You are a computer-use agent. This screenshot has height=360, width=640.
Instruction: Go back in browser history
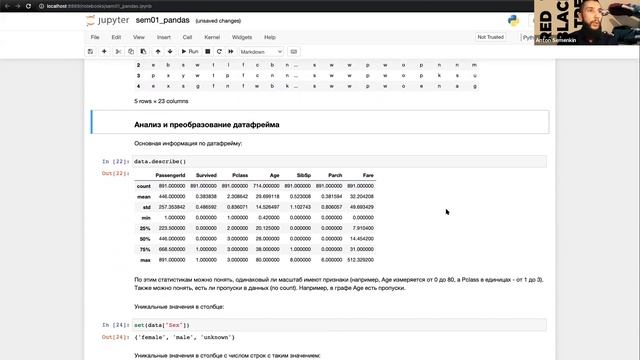7,6
